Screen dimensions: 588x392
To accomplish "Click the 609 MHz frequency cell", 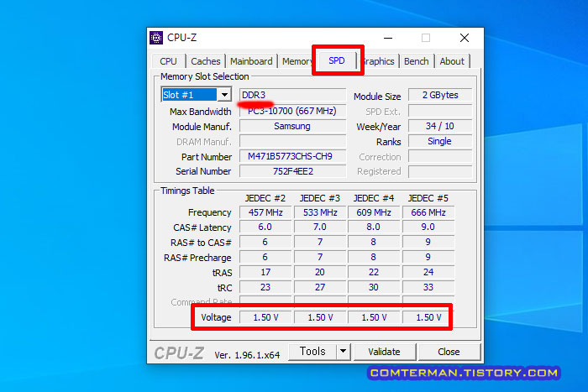I will click(x=374, y=212).
